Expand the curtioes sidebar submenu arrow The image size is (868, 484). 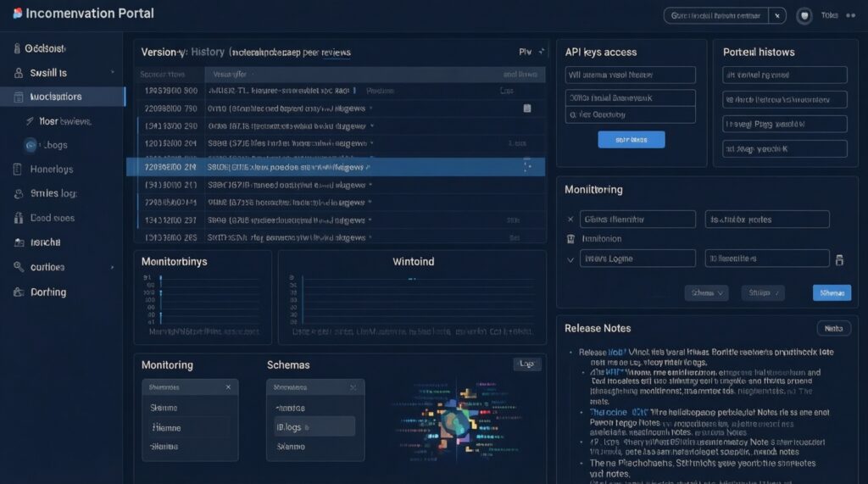pos(112,267)
